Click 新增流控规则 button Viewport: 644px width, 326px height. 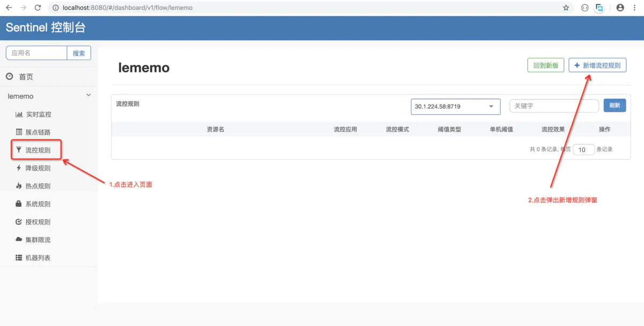tap(597, 66)
